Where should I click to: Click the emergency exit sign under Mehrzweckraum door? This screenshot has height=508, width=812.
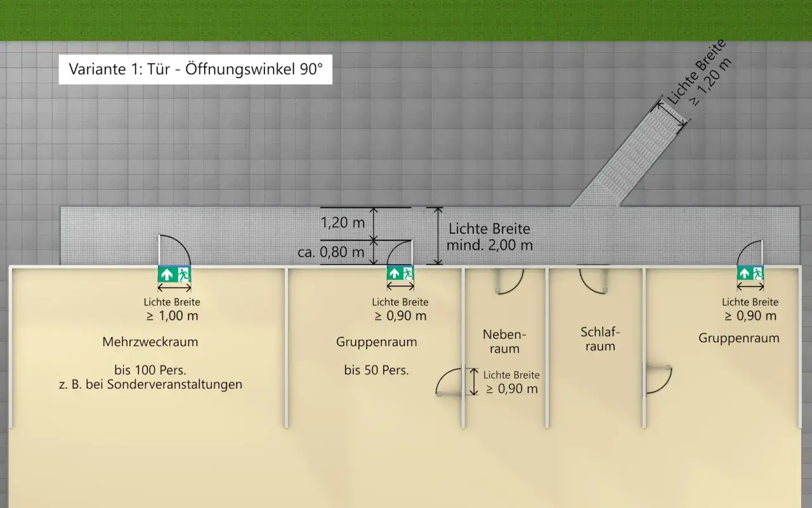click(x=174, y=274)
